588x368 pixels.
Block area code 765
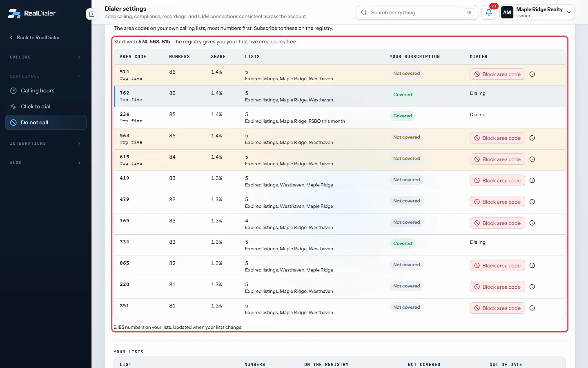tap(497, 223)
